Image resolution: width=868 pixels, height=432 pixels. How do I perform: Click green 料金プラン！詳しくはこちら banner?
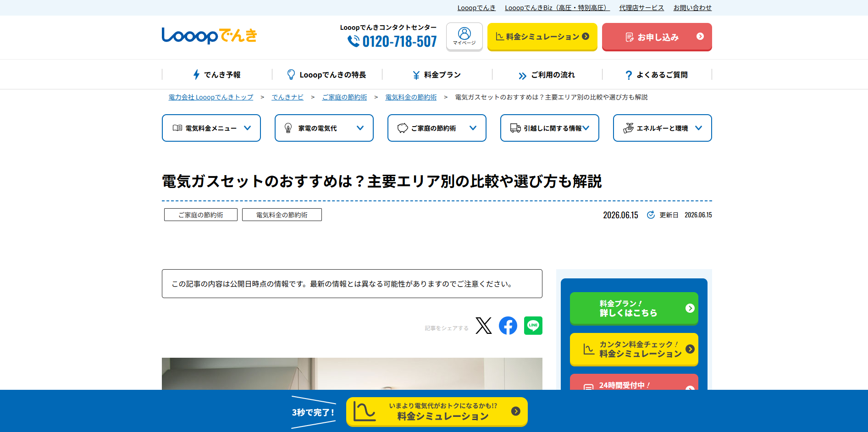tap(634, 308)
